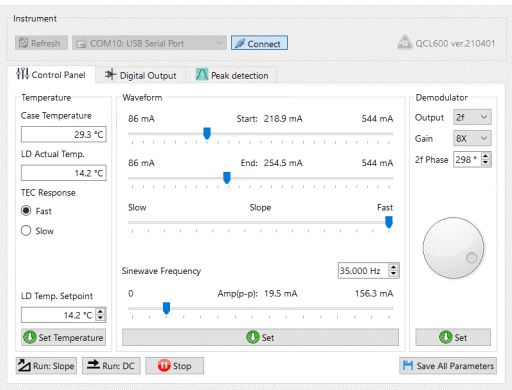Click the serial port device icon
Viewport: 512px width, 390px height.
coord(82,43)
